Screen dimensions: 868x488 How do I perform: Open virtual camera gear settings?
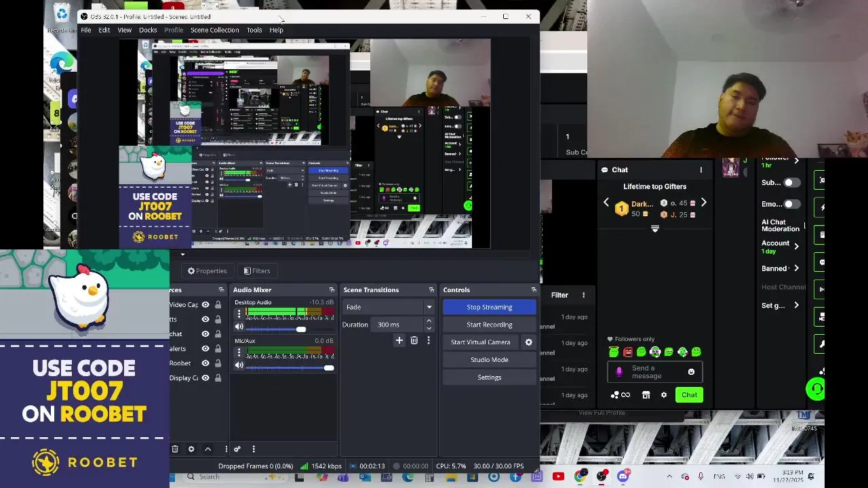[x=529, y=342]
